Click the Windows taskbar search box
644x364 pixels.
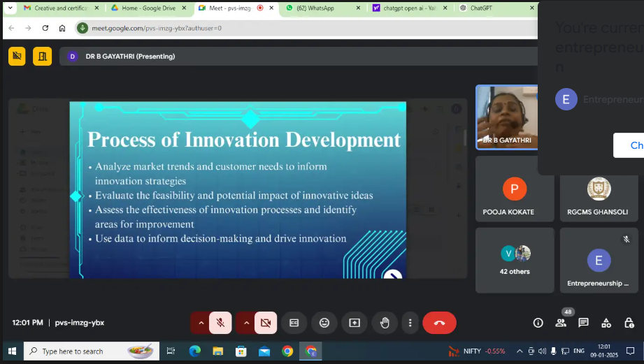[91, 351]
